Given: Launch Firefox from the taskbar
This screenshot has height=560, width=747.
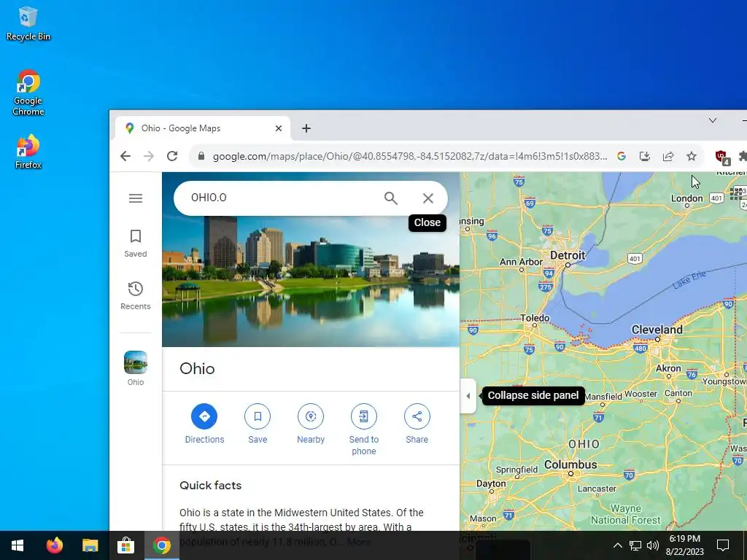Looking at the screenshot, I should pos(54,545).
